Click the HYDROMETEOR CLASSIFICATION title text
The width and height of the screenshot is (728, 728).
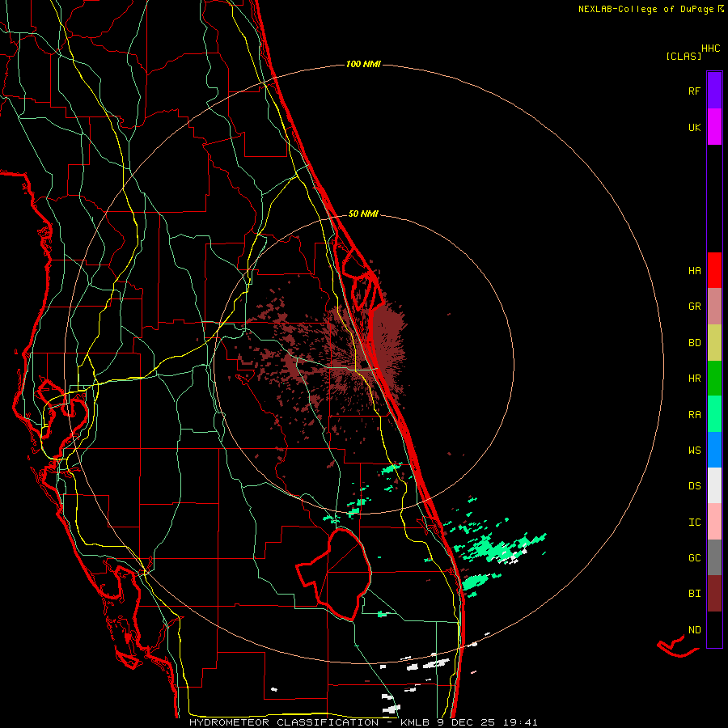[x=284, y=722]
